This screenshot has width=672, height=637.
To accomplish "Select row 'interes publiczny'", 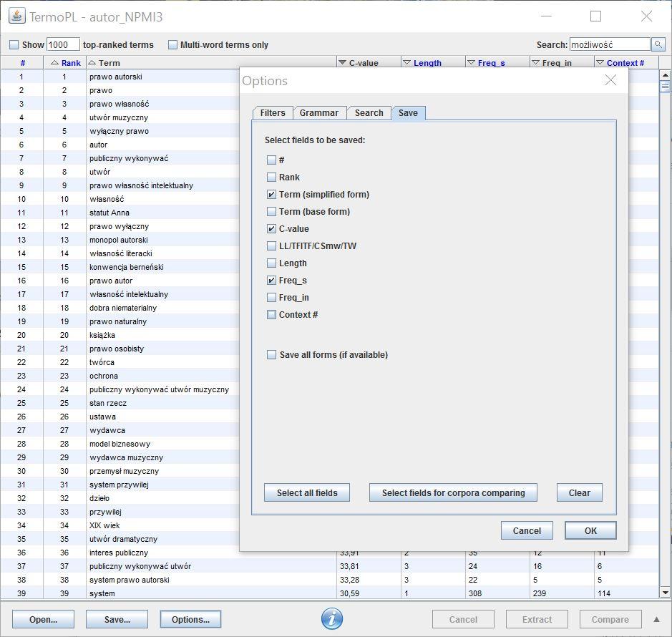I will [120, 553].
